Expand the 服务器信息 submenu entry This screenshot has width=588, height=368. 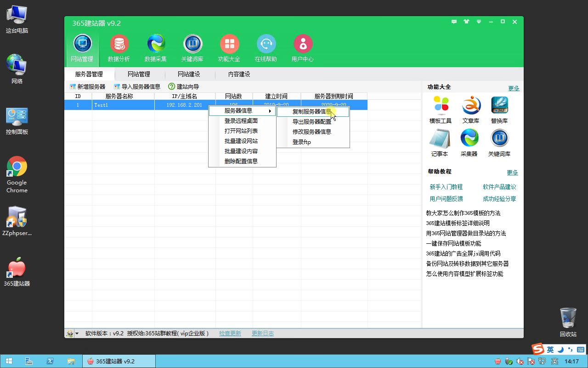(x=242, y=111)
